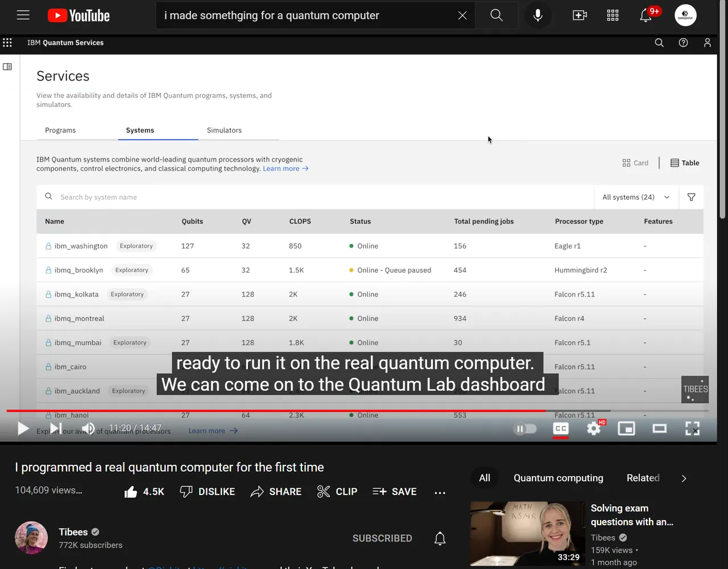
Task: Select the All filter chip
Action: [485, 478]
